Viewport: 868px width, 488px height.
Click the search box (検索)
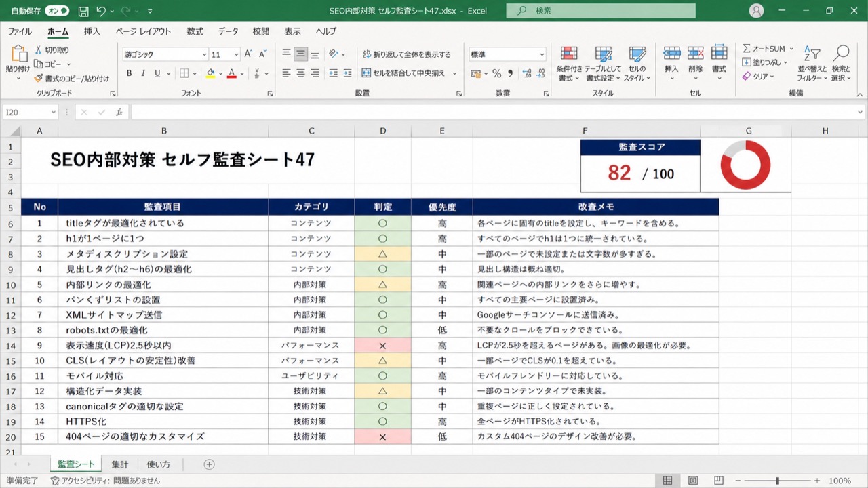(601, 11)
